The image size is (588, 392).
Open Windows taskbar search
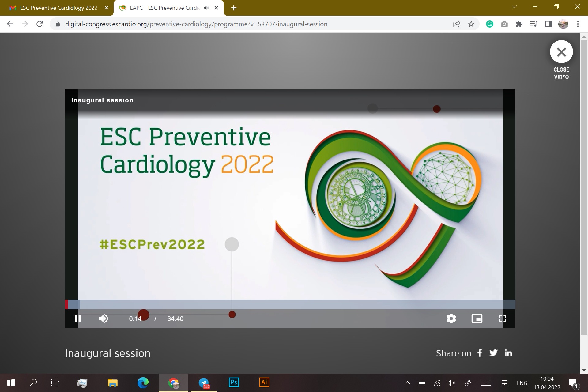pyautogui.click(x=33, y=383)
